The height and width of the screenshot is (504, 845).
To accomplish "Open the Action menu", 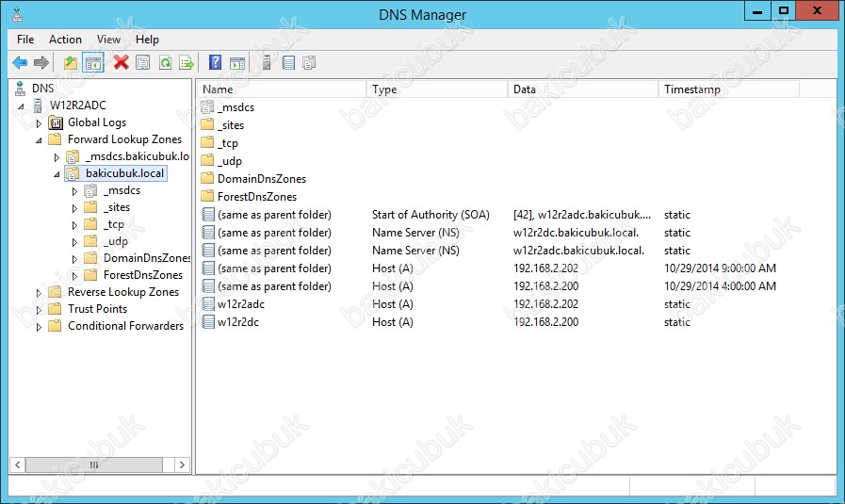I will pos(65,40).
